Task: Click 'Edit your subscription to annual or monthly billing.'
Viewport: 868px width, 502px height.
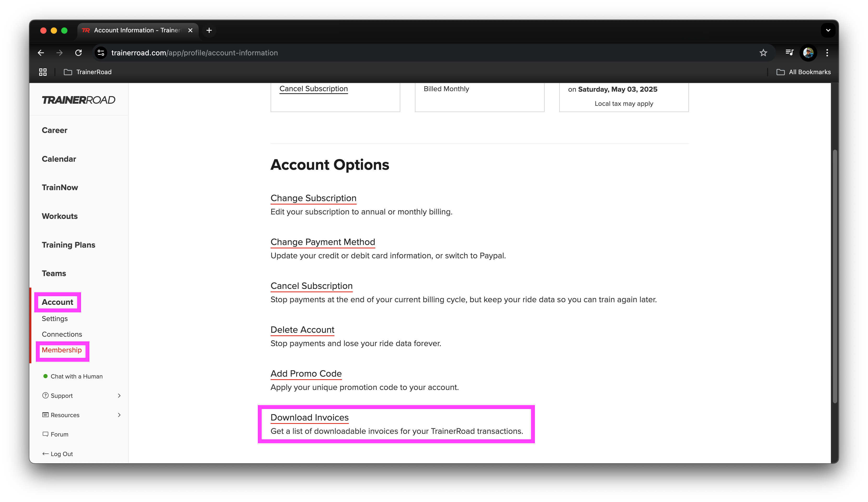Action: (361, 212)
